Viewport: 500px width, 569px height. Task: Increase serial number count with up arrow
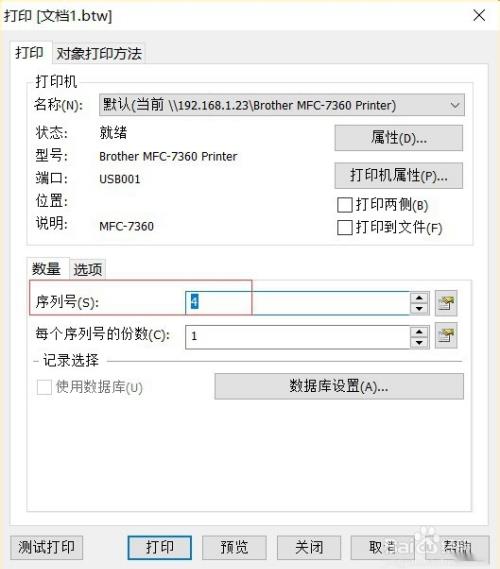tap(419, 298)
